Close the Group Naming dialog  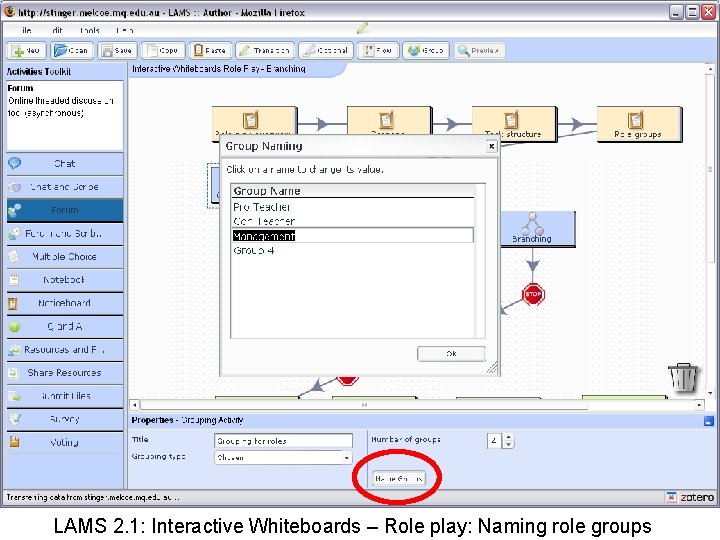tap(491, 146)
